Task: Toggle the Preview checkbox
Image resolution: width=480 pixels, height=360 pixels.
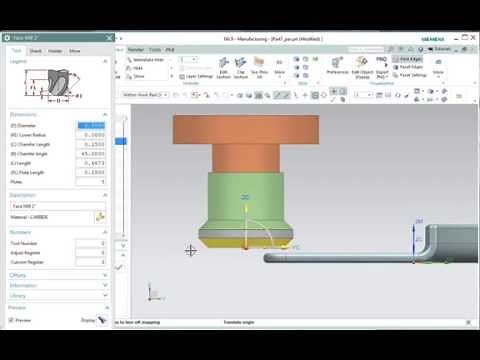Action: tap(11, 320)
